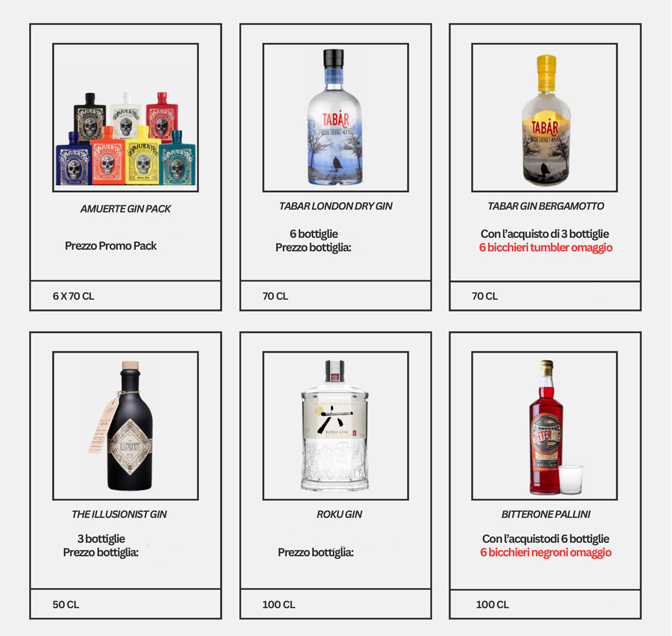Screen dimensions: 672x636
Task: Click the Tabar Gin Bergamotto bottle photo
Action: (x=544, y=117)
